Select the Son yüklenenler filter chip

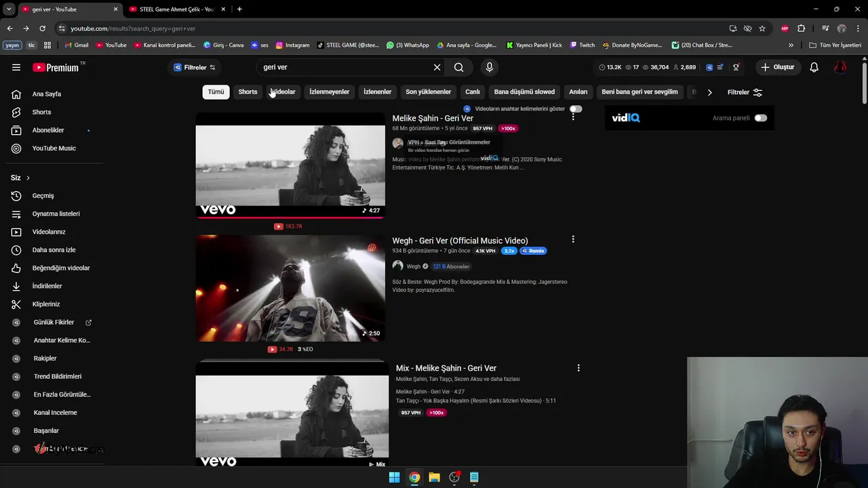pos(428,92)
